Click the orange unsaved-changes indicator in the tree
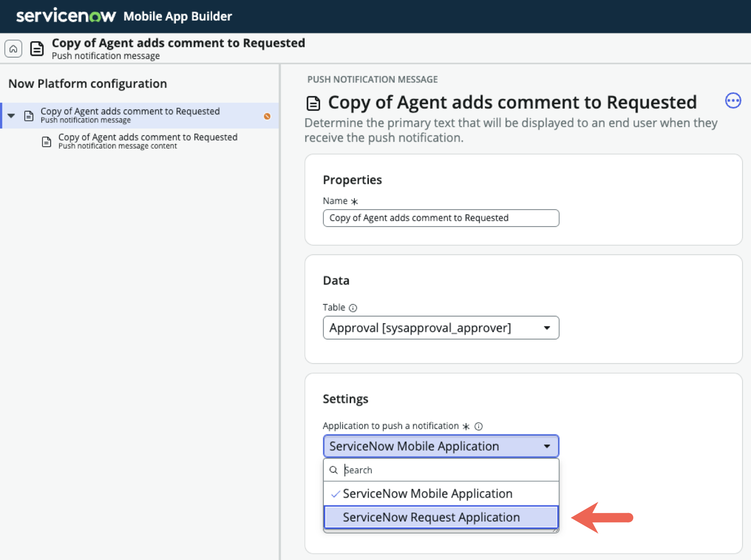Viewport: 751px width, 560px height. pyautogui.click(x=267, y=116)
